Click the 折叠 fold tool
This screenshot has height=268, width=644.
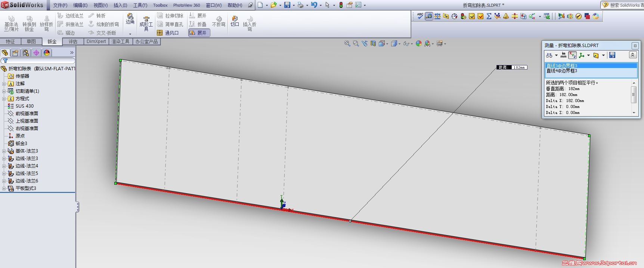point(198,24)
